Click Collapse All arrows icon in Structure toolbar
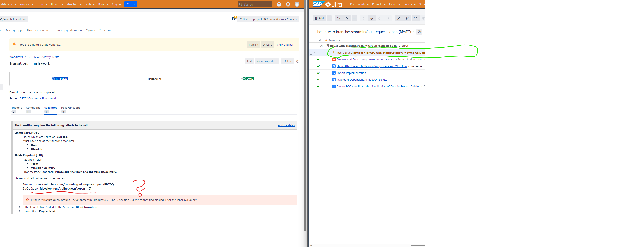This screenshot has width=644, height=247. [347, 18]
